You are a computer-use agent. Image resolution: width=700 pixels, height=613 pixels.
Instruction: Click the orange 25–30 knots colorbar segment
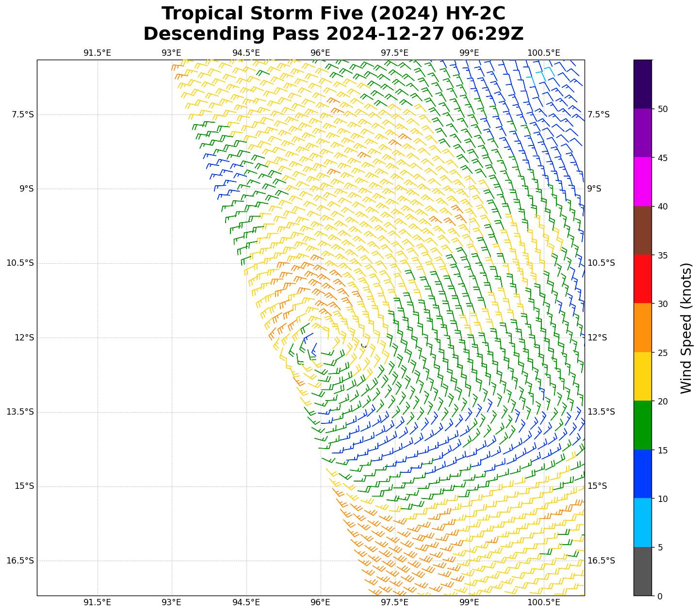click(x=643, y=328)
